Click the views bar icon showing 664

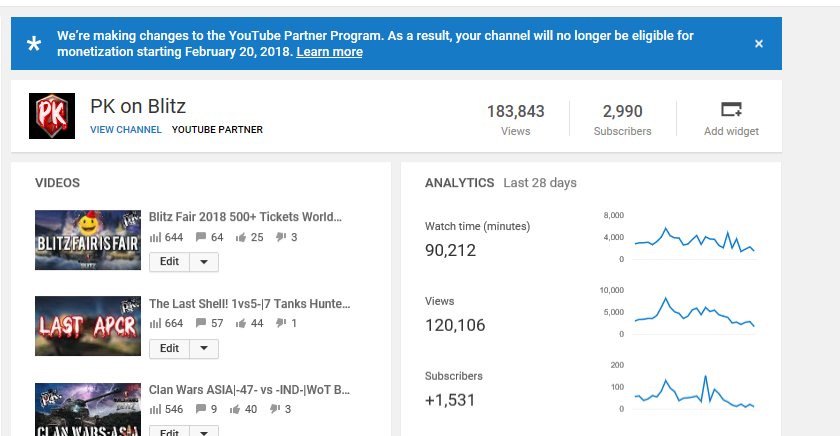pos(155,324)
